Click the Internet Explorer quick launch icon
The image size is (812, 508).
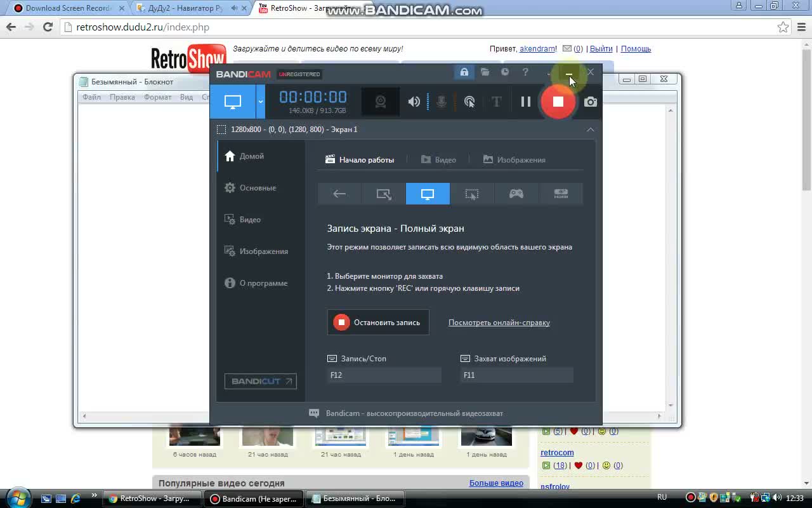75,498
